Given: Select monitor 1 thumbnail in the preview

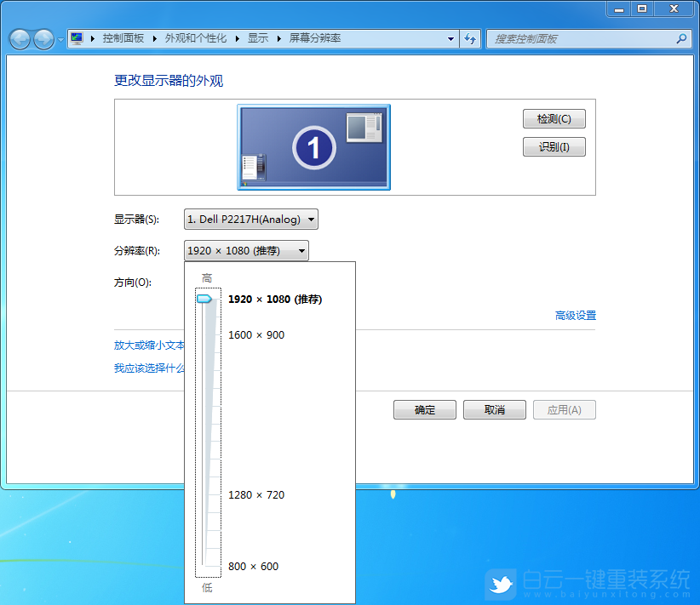Looking at the screenshot, I should tap(313, 146).
